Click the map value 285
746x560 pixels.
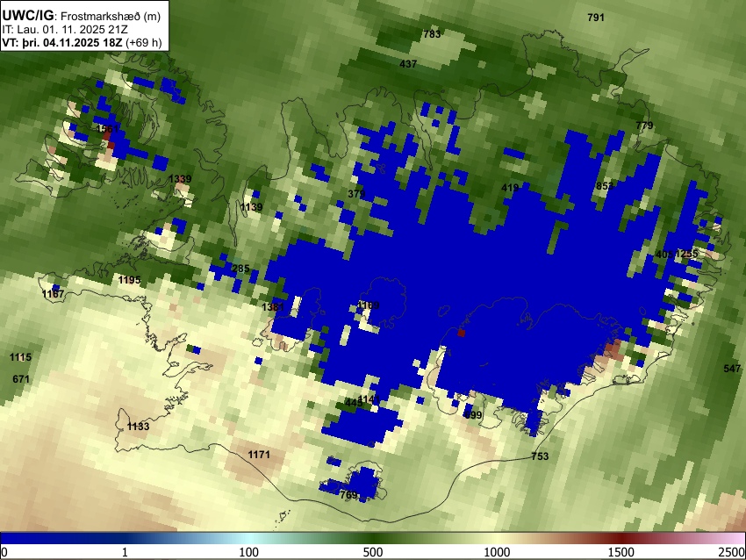(x=240, y=269)
